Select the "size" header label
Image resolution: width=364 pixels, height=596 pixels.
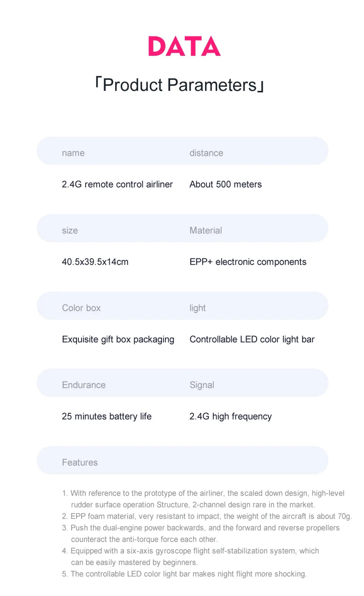click(70, 231)
